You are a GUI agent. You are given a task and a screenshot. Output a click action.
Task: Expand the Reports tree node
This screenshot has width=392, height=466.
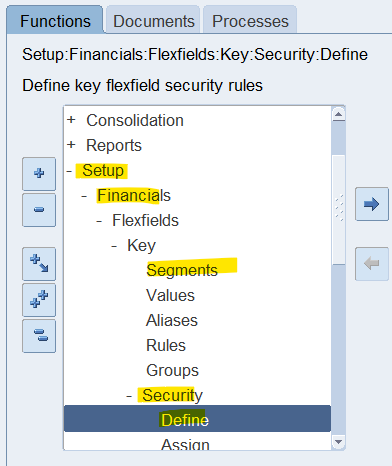(x=71, y=145)
